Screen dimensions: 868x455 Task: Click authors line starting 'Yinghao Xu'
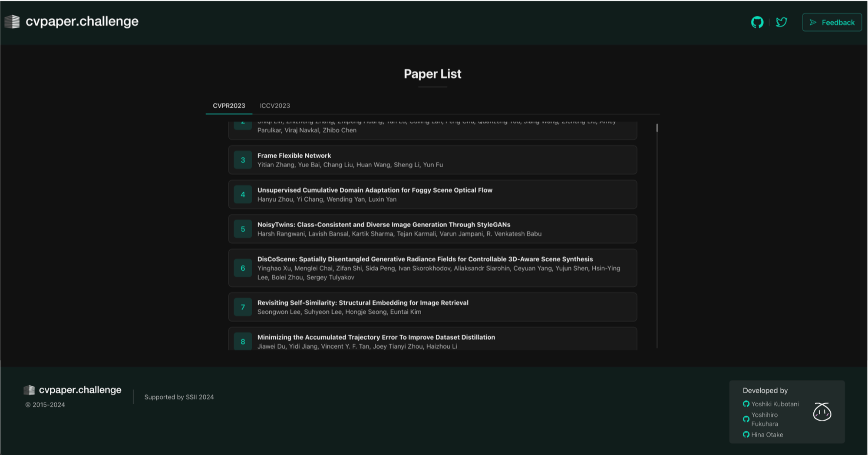[x=439, y=273]
